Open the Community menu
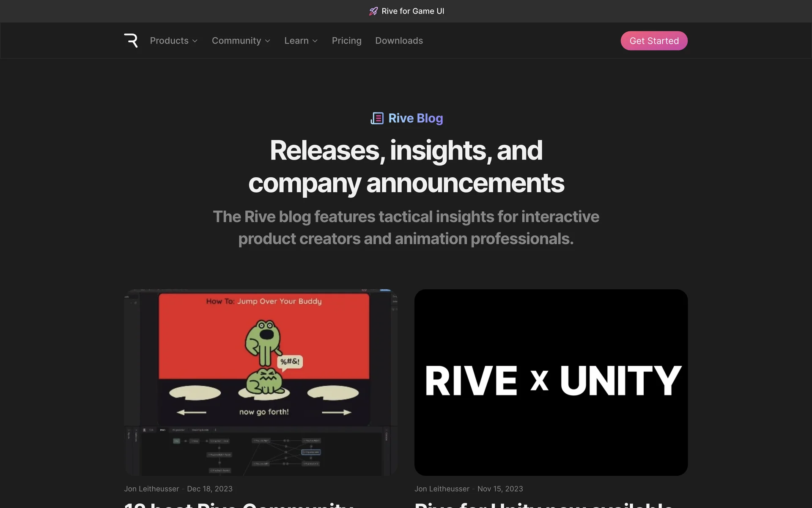Screen dimensions: 812x508 236,41
